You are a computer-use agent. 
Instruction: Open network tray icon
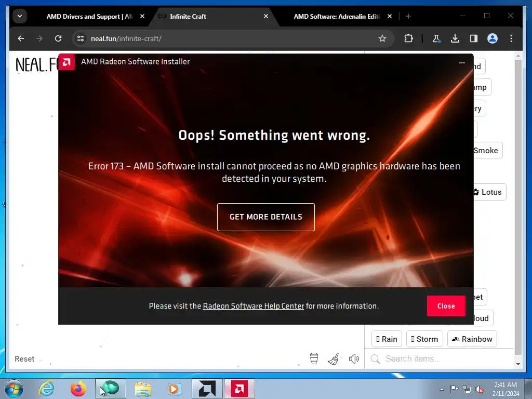467,389
